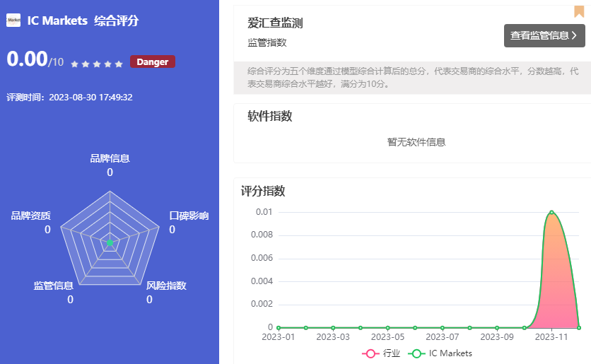Click the 爱汇查监测 heading
Image resolution: width=591 pixels, height=364 pixels.
point(275,23)
